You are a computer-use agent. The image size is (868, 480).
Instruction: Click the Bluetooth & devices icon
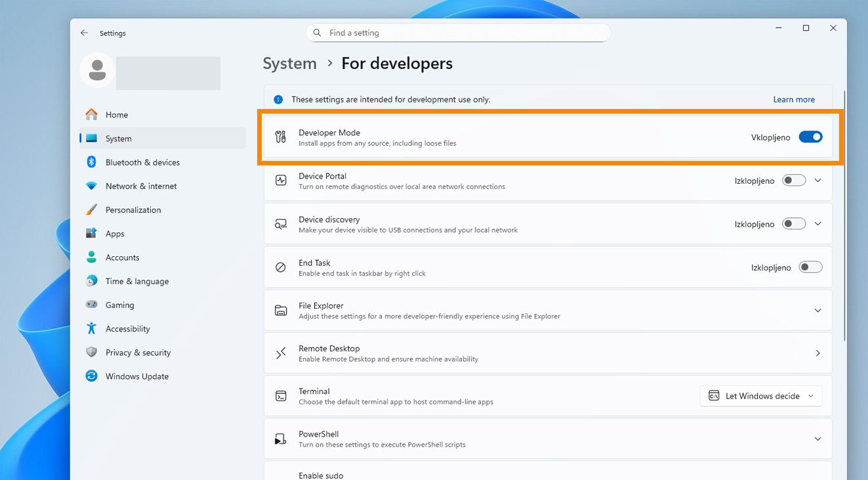(92, 162)
